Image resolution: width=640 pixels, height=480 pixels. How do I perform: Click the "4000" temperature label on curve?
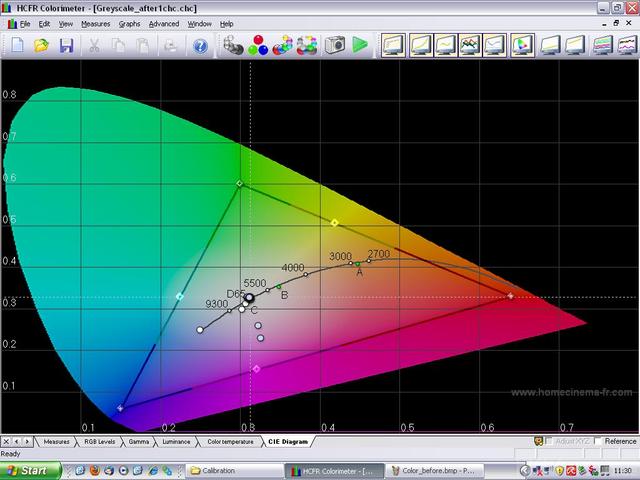293,268
